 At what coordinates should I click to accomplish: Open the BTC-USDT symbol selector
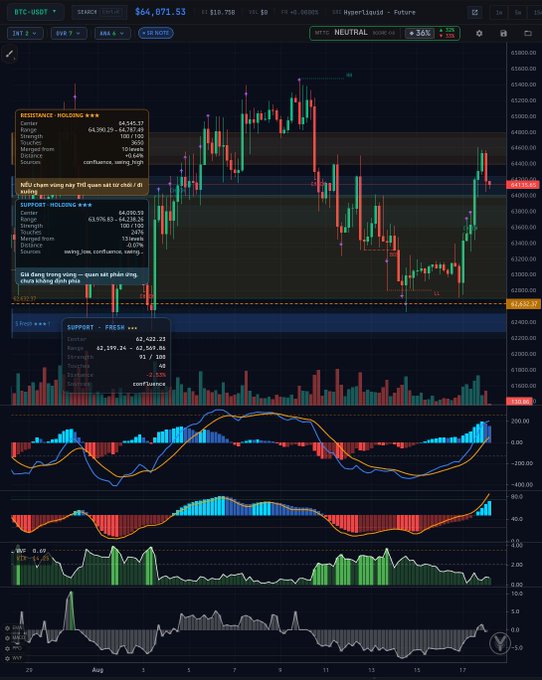(35, 12)
